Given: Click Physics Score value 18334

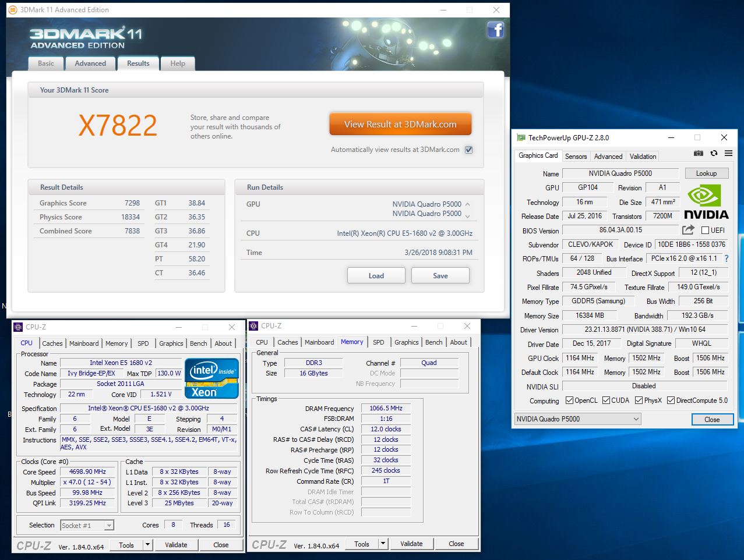Looking at the screenshot, I should click(x=131, y=217).
